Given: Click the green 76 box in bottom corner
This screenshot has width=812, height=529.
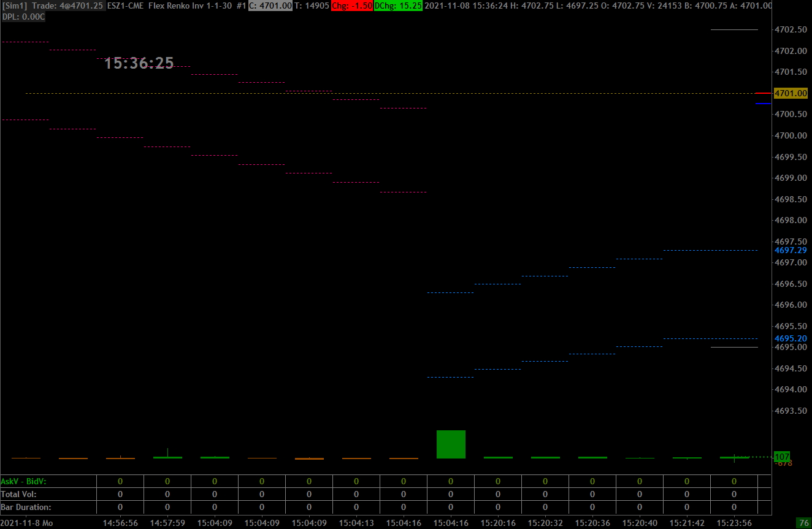Looking at the screenshot, I should pyautogui.click(x=803, y=523).
